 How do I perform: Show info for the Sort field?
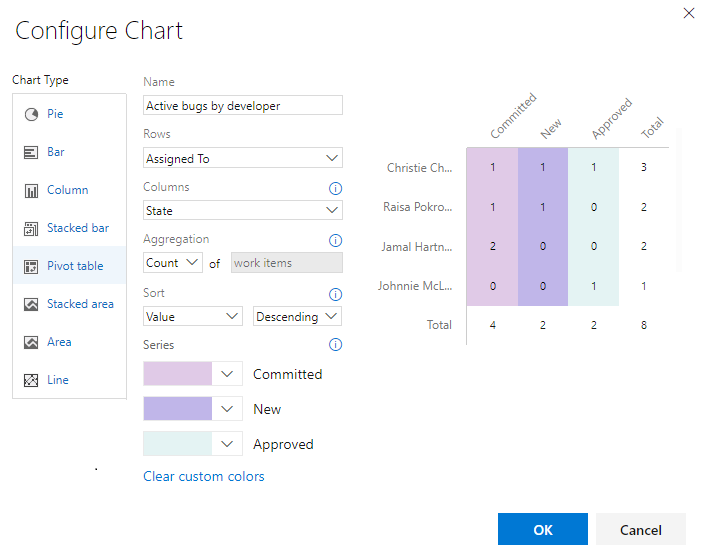coord(335,294)
